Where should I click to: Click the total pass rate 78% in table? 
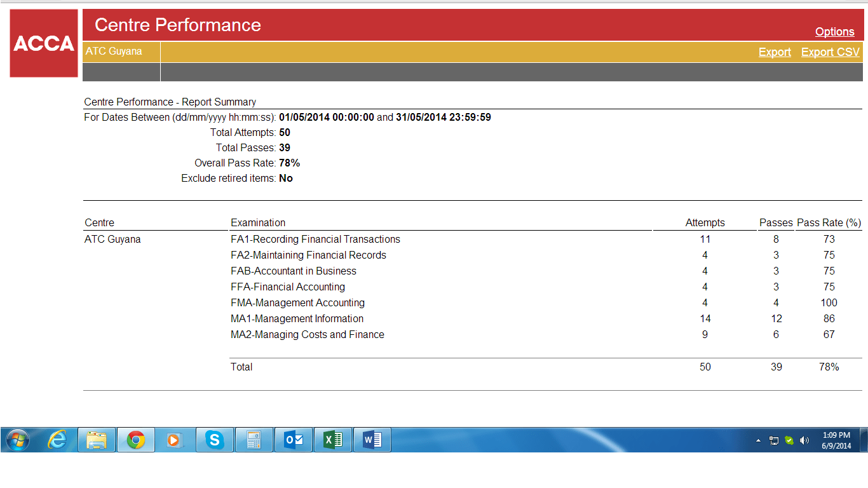829,367
